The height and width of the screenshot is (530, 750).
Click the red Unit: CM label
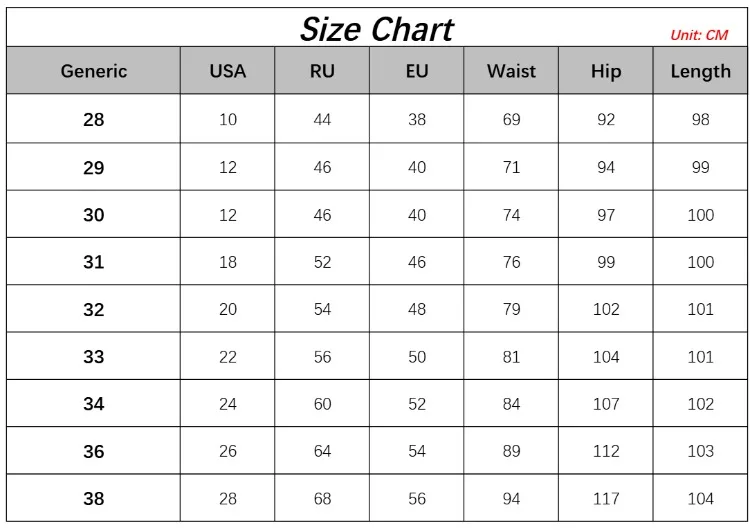tap(698, 35)
